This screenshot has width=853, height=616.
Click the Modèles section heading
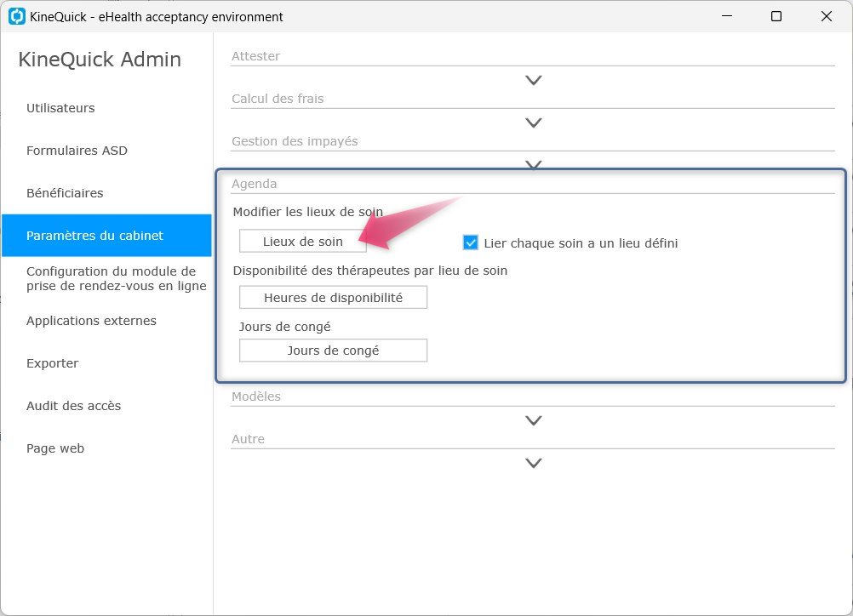click(x=256, y=396)
